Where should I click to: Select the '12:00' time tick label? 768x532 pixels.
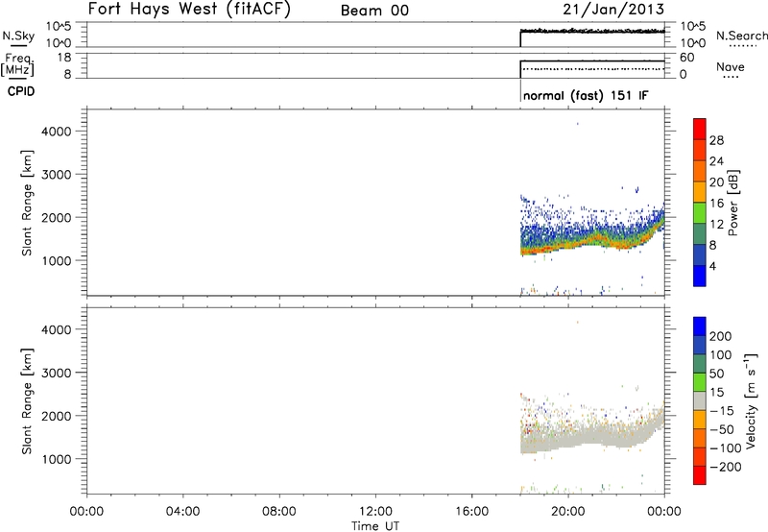(375, 512)
